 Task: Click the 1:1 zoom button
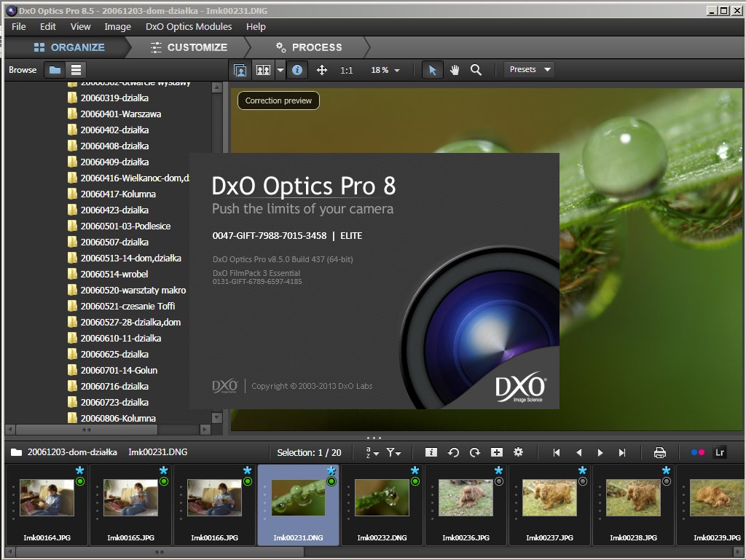point(346,70)
